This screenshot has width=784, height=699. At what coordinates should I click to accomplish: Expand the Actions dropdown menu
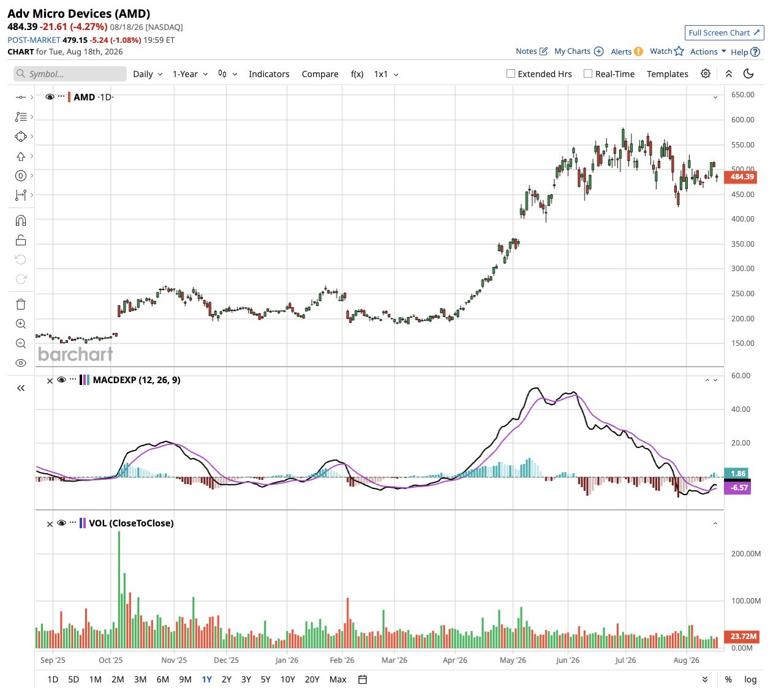pyautogui.click(x=708, y=51)
